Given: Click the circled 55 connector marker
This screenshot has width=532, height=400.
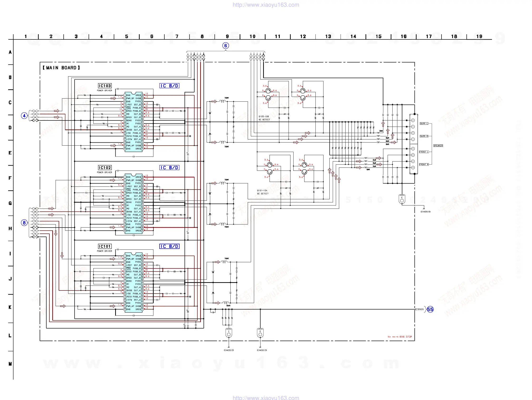Looking at the screenshot, I should (430, 309).
